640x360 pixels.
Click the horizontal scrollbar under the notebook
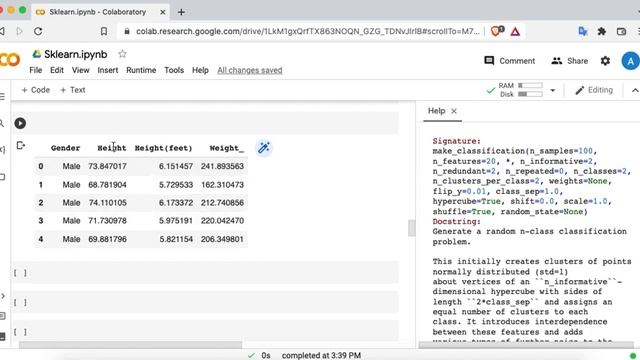point(131,345)
